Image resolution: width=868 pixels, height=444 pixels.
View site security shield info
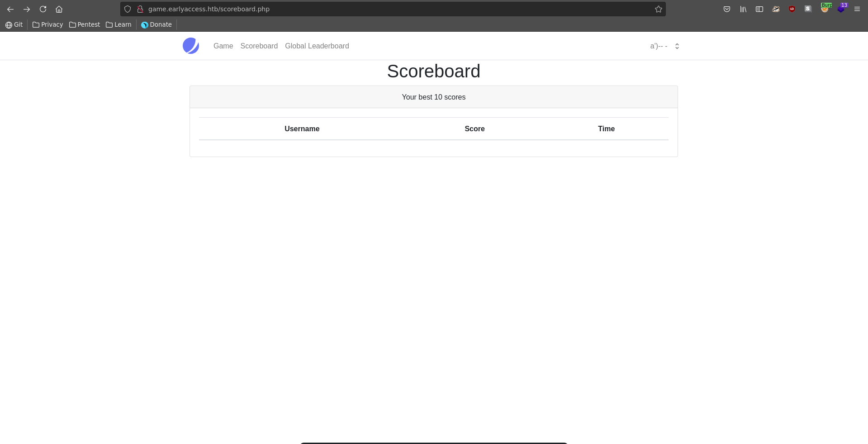point(128,9)
